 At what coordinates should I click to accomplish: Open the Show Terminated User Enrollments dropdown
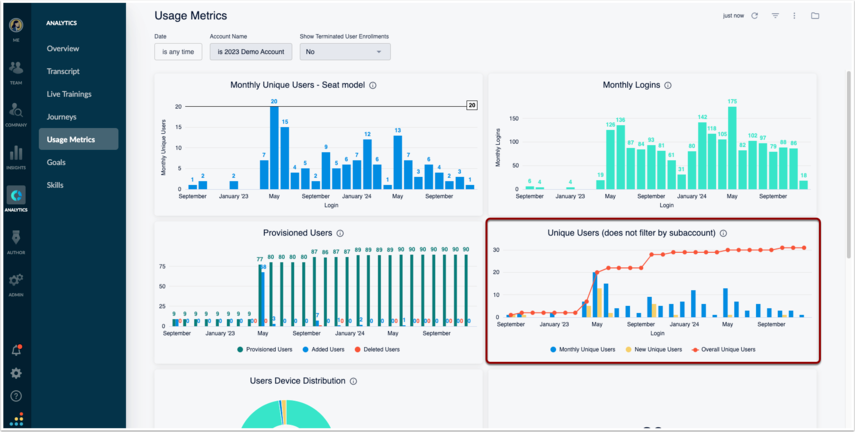point(345,52)
